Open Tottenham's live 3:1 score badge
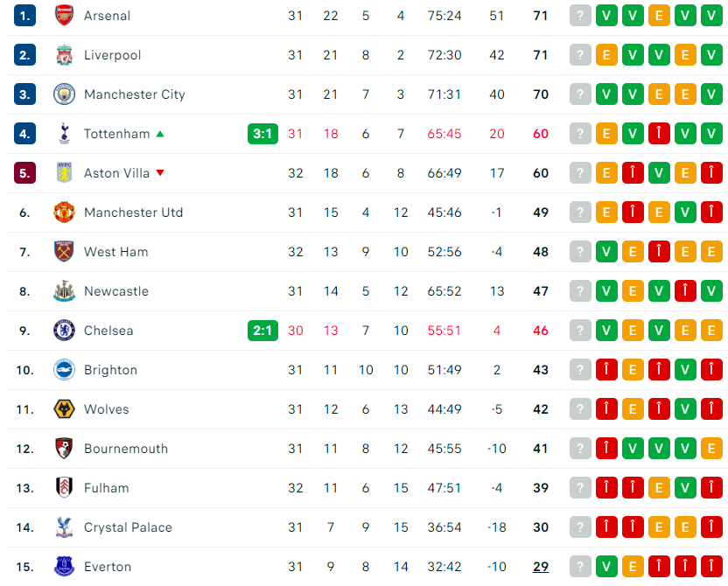The width and height of the screenshot is (728, 586). click(262, 134)
